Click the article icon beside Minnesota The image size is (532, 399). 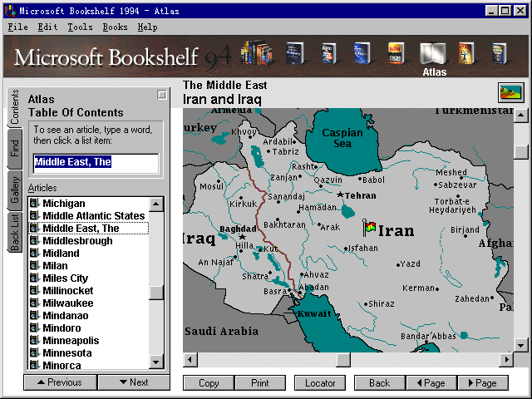[x=34, y=352]
